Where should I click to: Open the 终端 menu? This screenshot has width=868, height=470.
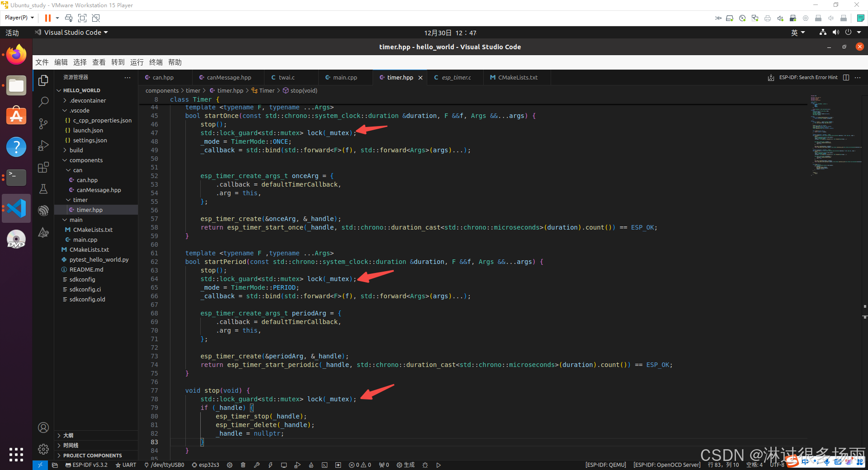pos(156,62)
